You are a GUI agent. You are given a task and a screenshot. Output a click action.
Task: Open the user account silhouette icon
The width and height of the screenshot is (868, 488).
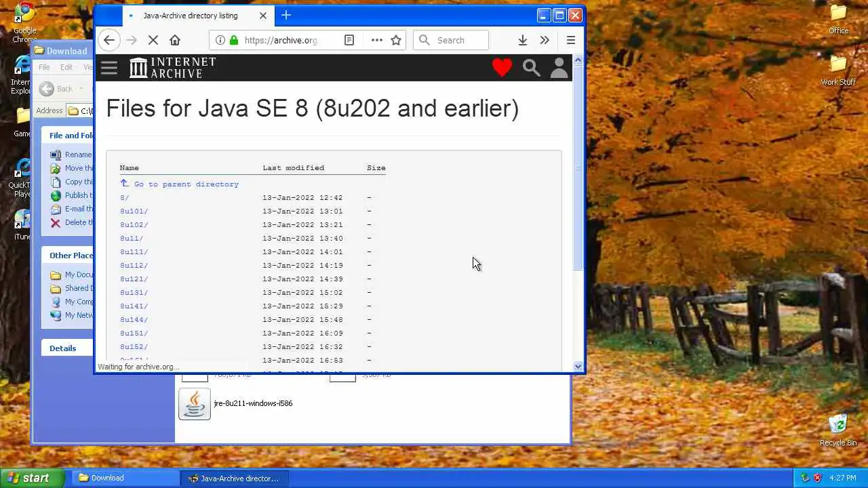click(559, 68)
